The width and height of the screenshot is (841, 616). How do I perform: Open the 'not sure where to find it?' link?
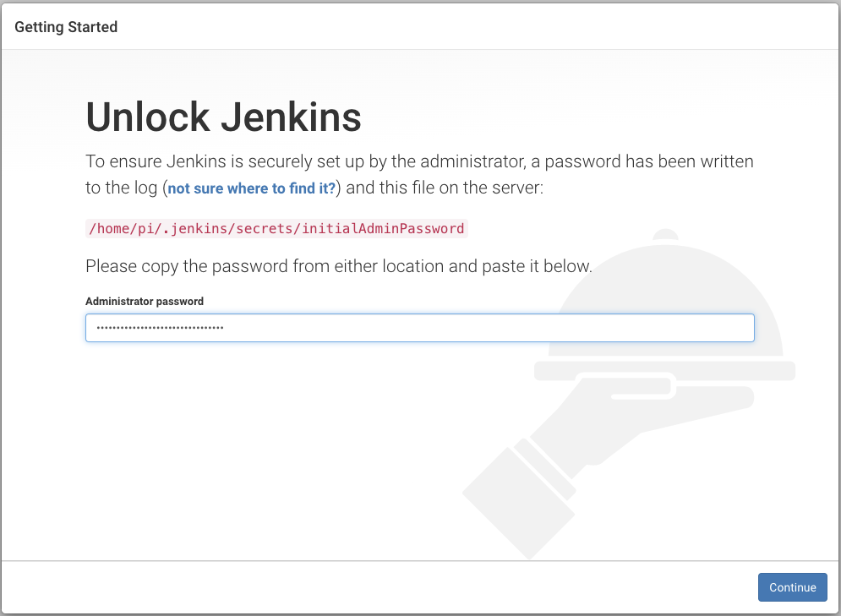252,188
